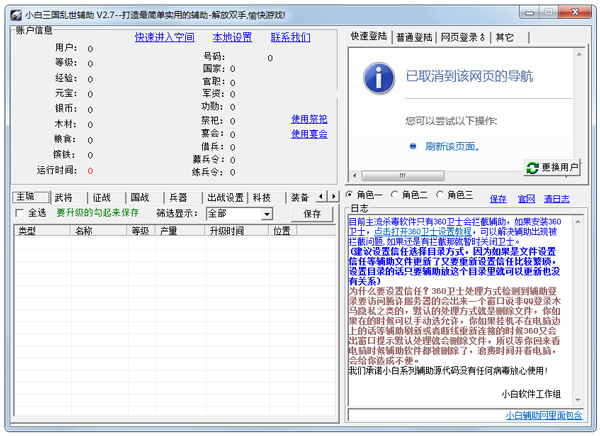Click the blue info icon in the browser pane
This screenshot has width=600, height=436.
click(x=377, y=76)
